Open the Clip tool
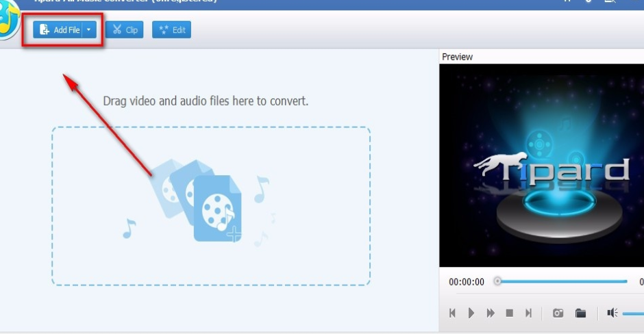The image size is (644, 334). click(125, 30)
